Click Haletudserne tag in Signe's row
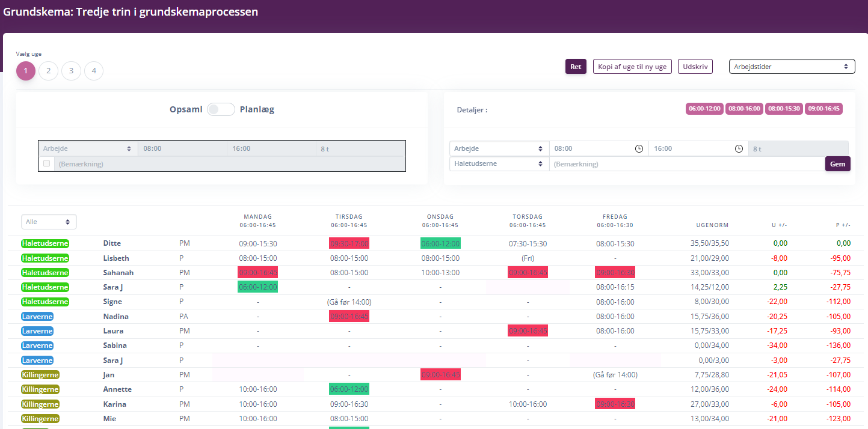 pos(45,302)
